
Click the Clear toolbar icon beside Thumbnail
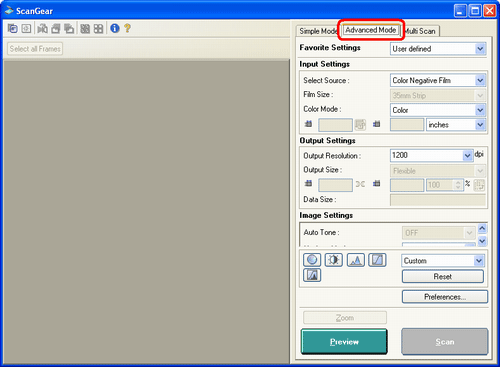coord(26,29)
